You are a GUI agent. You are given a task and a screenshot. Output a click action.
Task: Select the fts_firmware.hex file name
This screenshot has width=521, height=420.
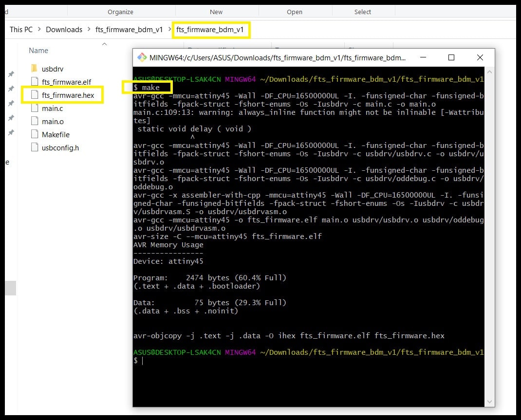[x=68, y=95]
